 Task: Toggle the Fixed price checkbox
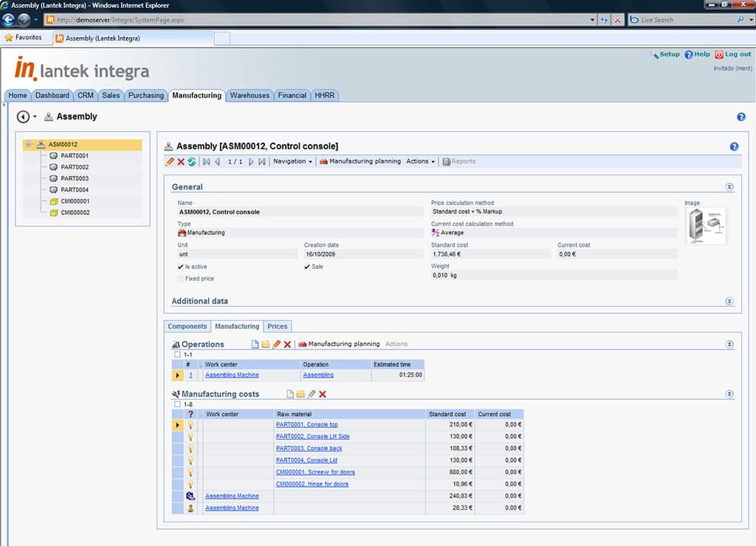[x=181, y=279]
